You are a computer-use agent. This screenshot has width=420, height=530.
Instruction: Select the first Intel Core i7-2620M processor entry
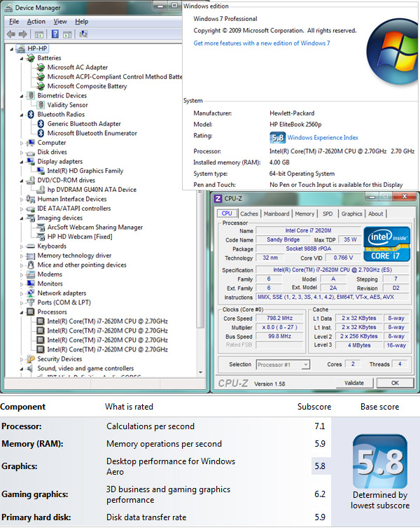click(x=107, y=321)
